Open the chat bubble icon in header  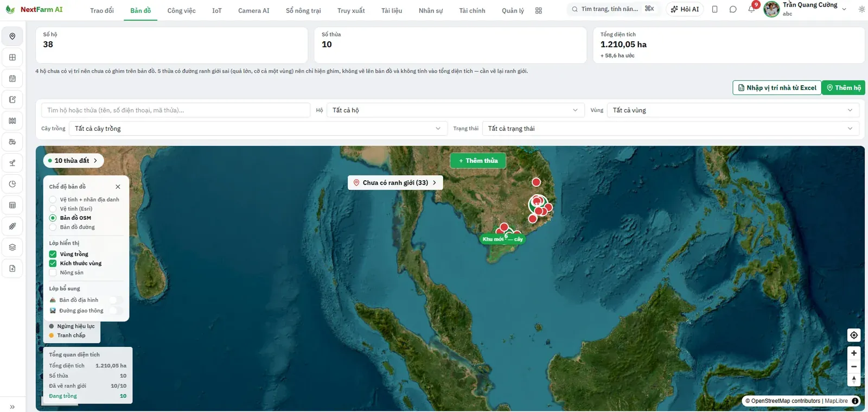[x=733, y=9]
